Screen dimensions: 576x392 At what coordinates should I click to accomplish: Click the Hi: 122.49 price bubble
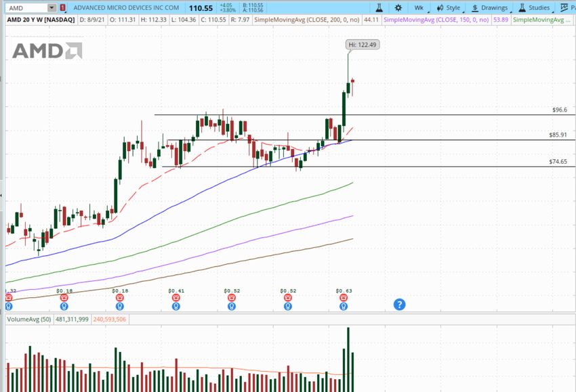(x=363, y=45)
